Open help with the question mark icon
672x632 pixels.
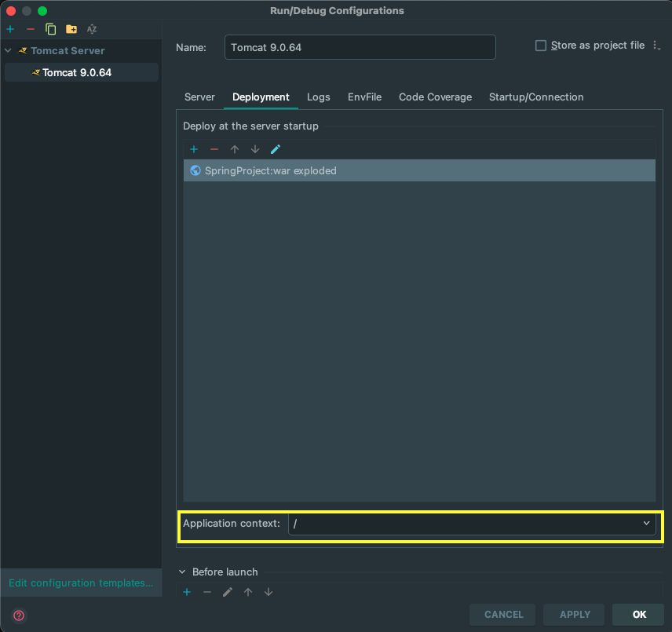click(x=19, y=616)
